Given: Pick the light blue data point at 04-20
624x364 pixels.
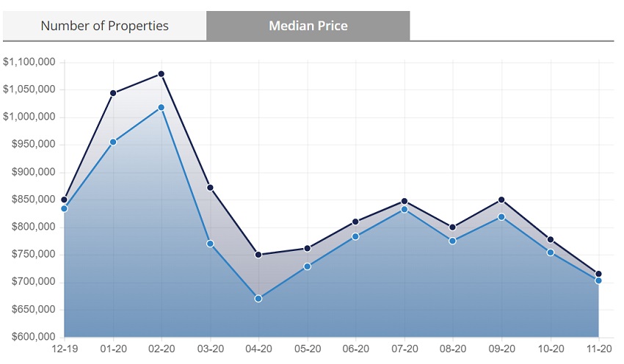Looking at the screenshot, I should (258, 299).
